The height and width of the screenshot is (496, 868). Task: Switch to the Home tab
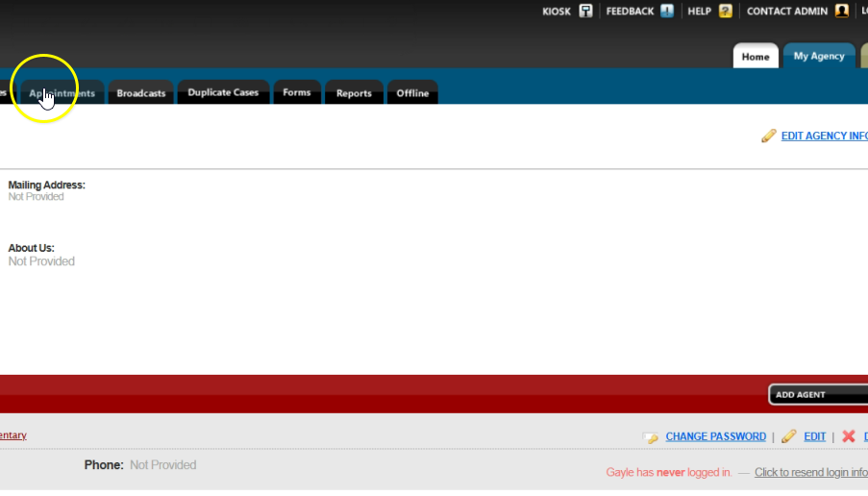(x=755, y=57)
